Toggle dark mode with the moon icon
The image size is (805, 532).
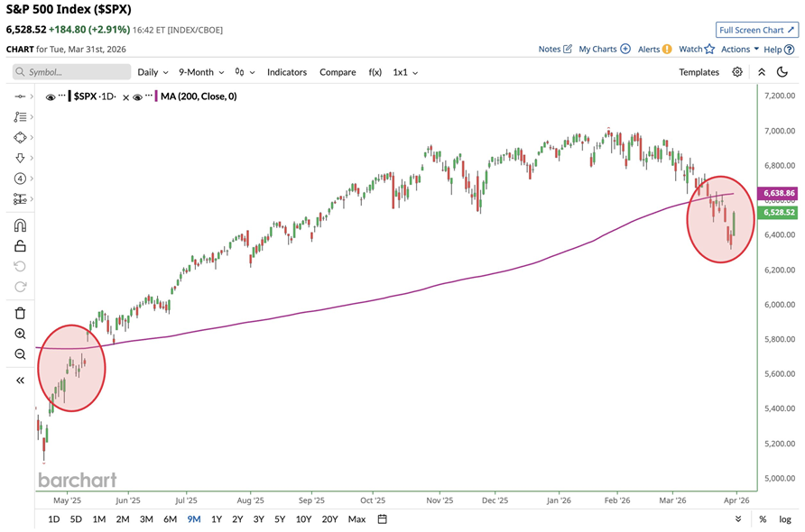(x=782, y=72)
